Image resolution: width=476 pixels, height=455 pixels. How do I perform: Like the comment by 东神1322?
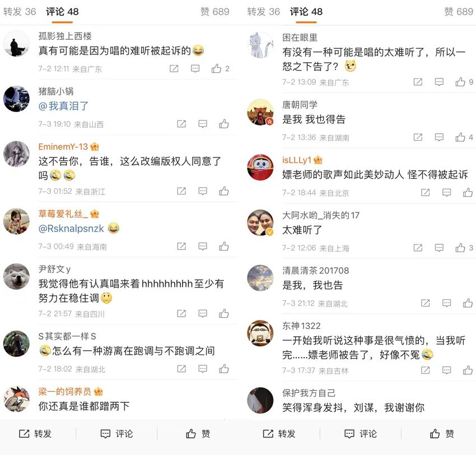pyautogui.click(x=468, y=370)
